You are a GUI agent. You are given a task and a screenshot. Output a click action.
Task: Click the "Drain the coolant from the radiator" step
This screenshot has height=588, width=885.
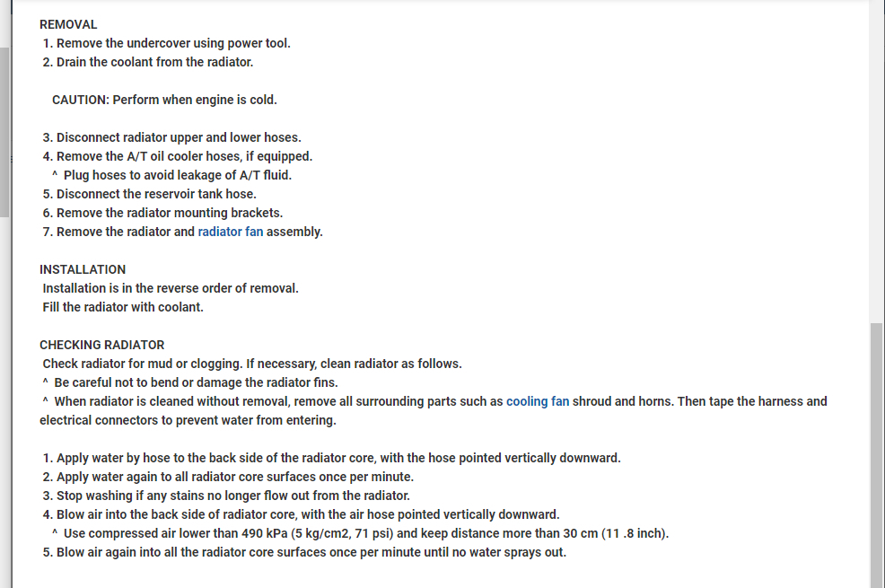[x=154, y=62]
